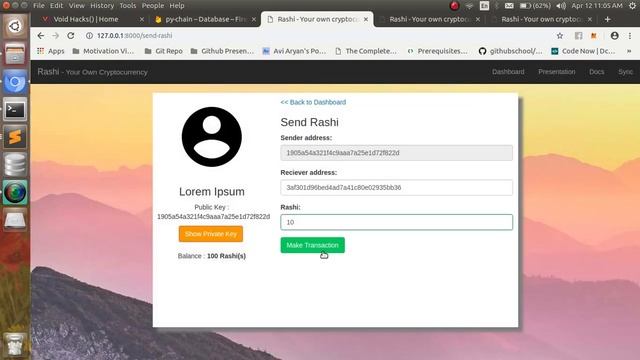Open the File menu
640x360 pixels.
[x=39, y=6]
